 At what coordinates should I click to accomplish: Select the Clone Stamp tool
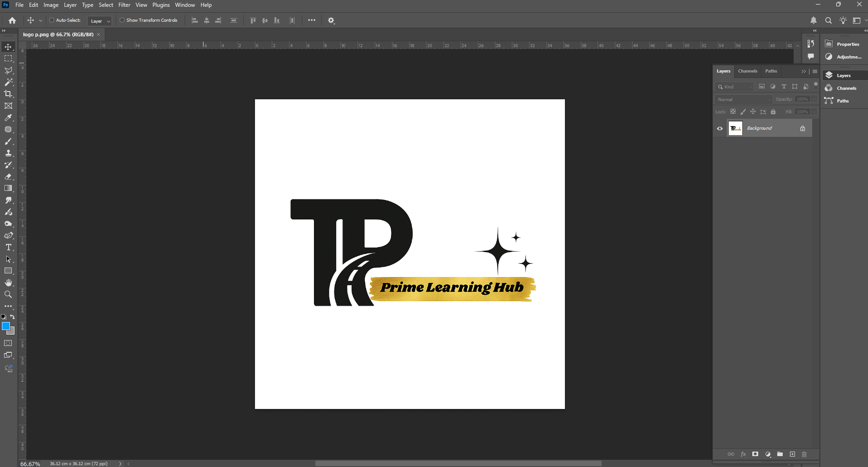coord(8,153)
